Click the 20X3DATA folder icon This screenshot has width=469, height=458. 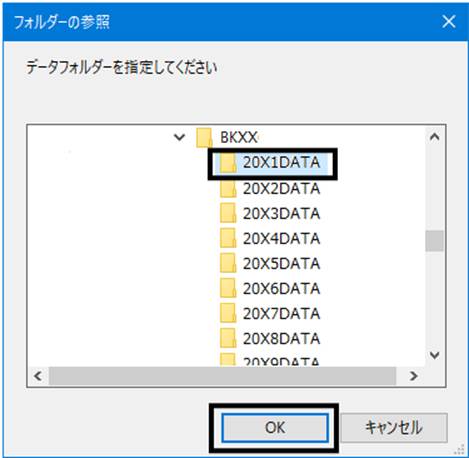pos(228,213)
